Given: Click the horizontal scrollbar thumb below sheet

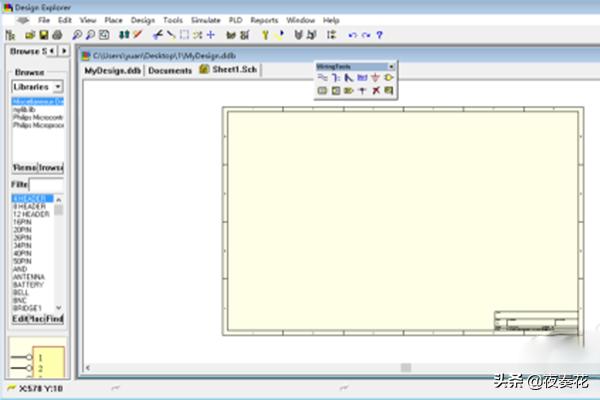Looking at the screenshot, I should click(406, 368).
